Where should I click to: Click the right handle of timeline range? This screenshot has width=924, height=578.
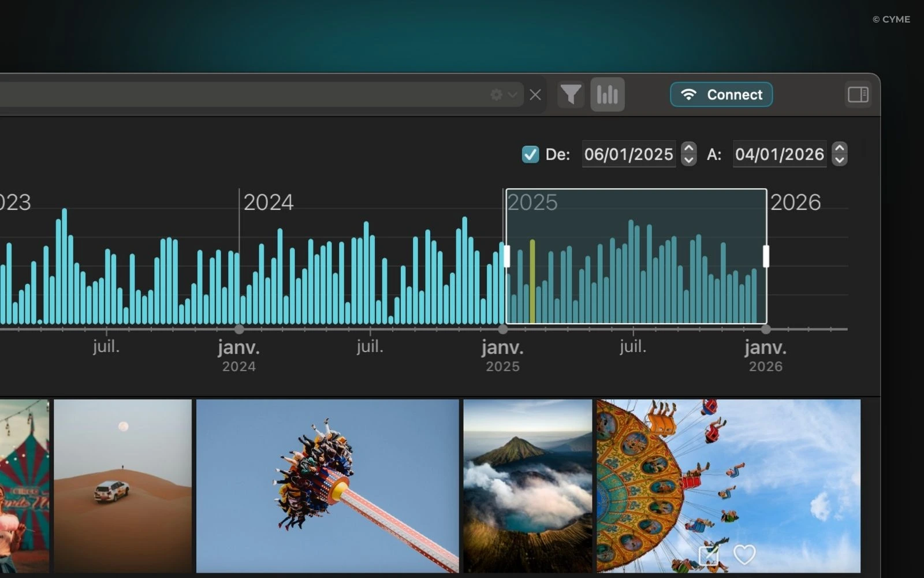pyautogui.click(x=766, y=256)
